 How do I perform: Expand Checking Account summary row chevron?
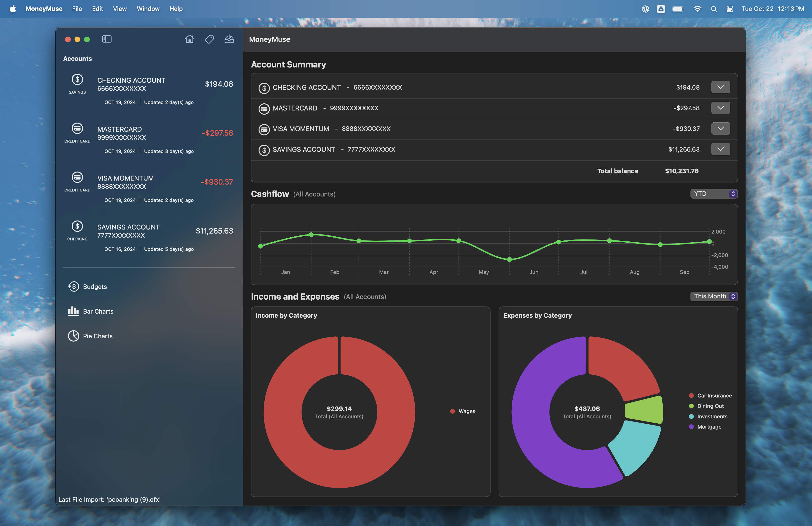coord(721,87)
